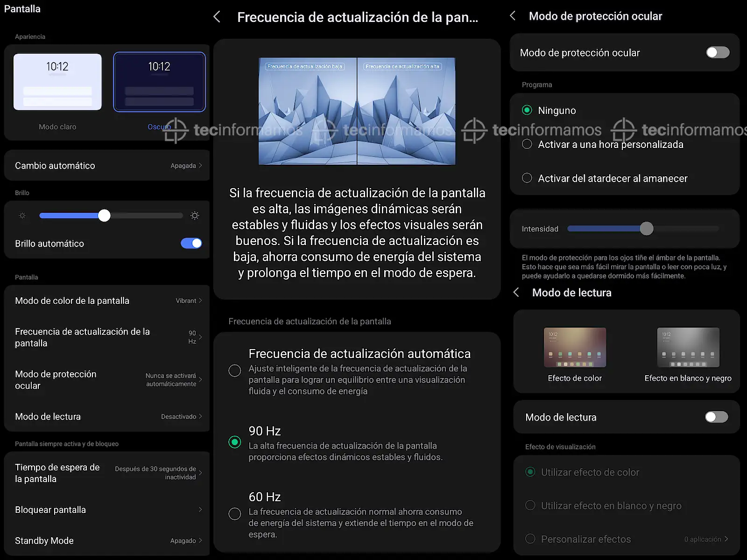Go back from Frecuencia de actualización screen
747x560 pixels.
point(217,17)
